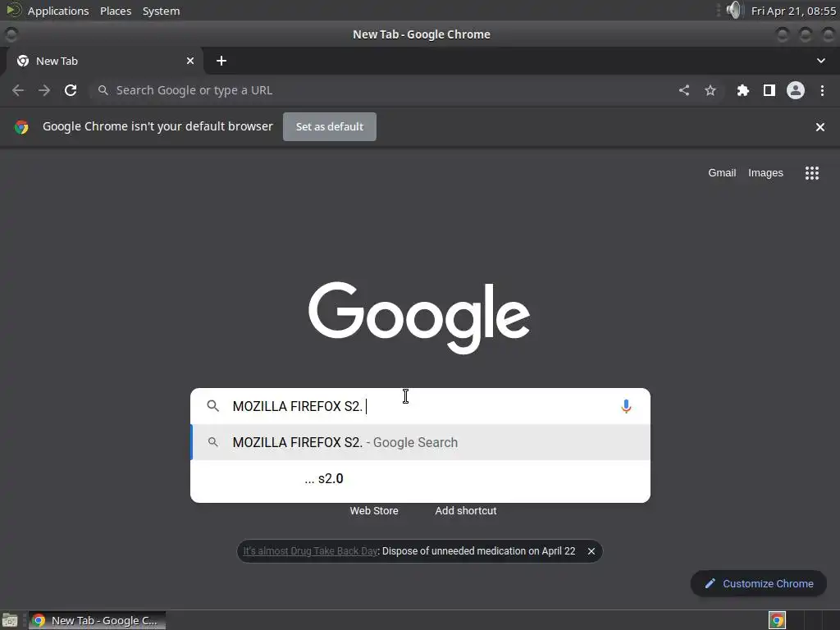840x630 pixels.
Task: Open a new tab with plus button
Action: pyautogui.click(x=221, y=61)
